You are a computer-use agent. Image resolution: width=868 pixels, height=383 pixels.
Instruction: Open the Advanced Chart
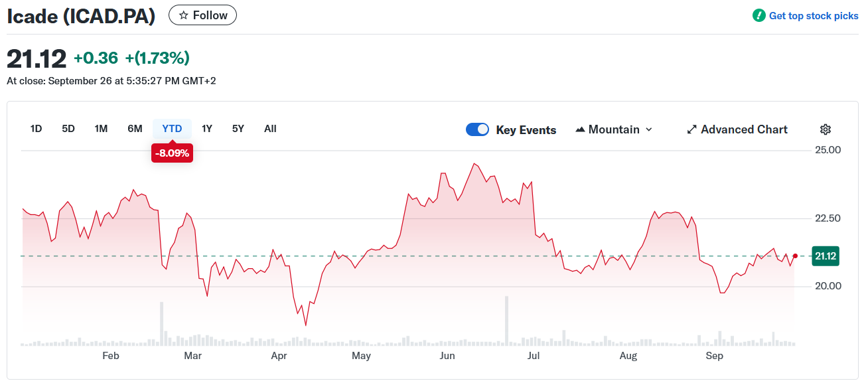(x=737, y=129)
